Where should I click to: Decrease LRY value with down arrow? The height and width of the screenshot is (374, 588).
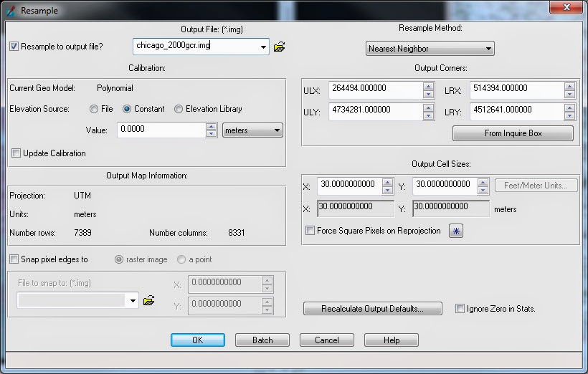(x=569, y=115)
